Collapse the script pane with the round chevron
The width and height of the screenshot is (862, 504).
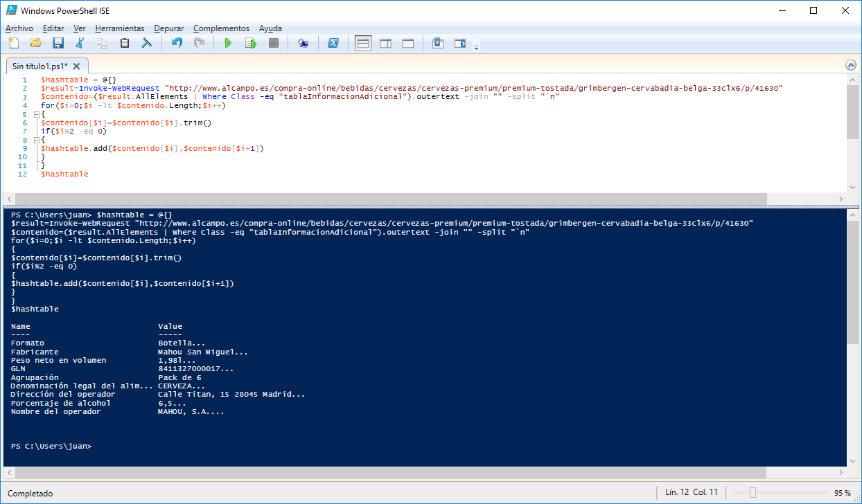click(x=851, y=65)
